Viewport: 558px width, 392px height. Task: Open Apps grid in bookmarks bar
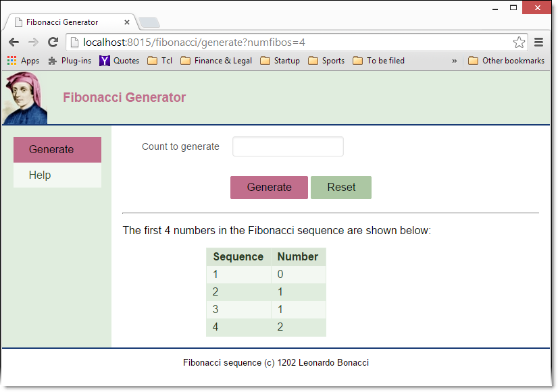(x=23, y=61)
